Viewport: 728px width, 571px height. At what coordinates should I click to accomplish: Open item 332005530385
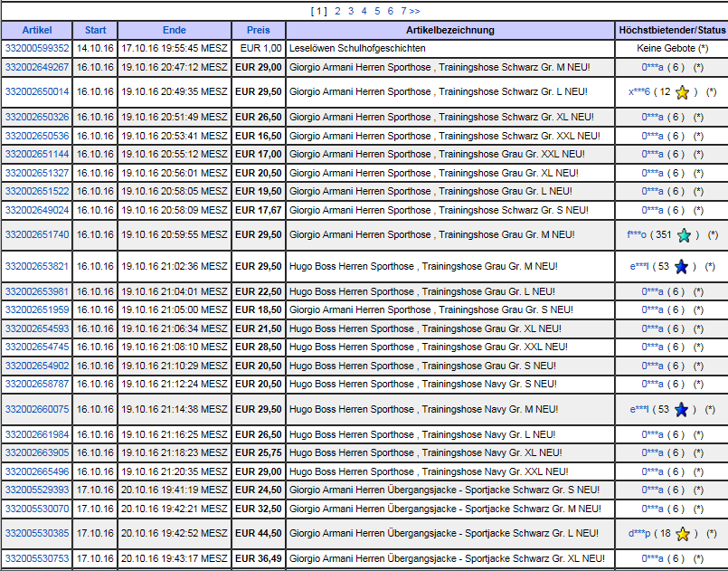click(x=37, y=533)
